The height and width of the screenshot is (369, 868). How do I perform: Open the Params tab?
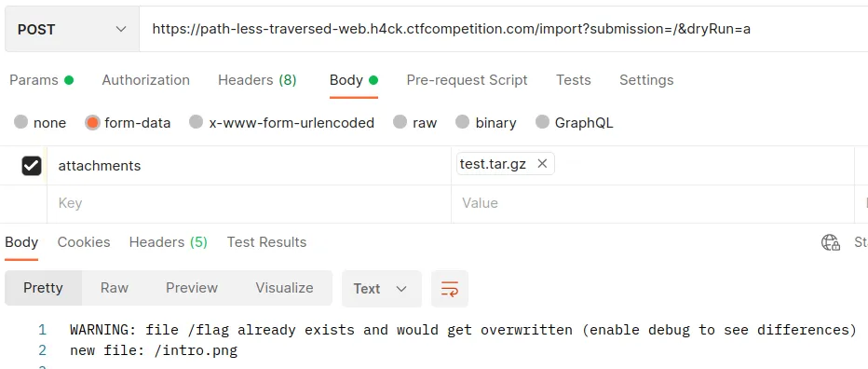tap(42, 80)
